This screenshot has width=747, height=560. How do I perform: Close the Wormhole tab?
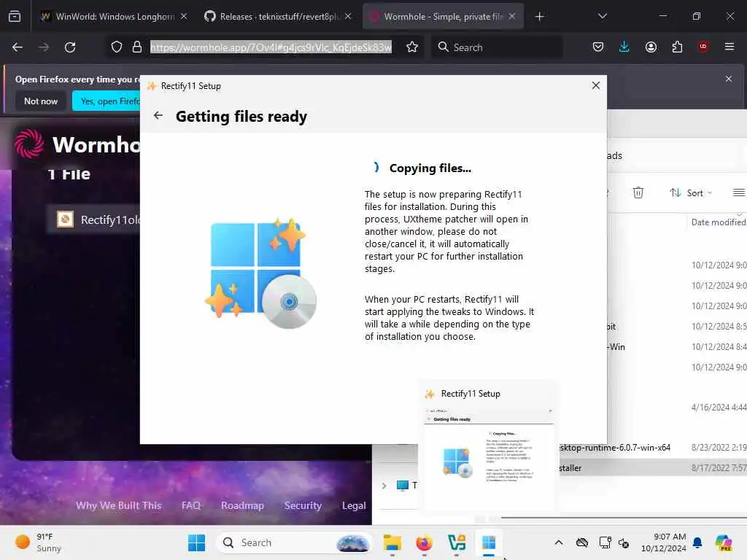[512, 16]
